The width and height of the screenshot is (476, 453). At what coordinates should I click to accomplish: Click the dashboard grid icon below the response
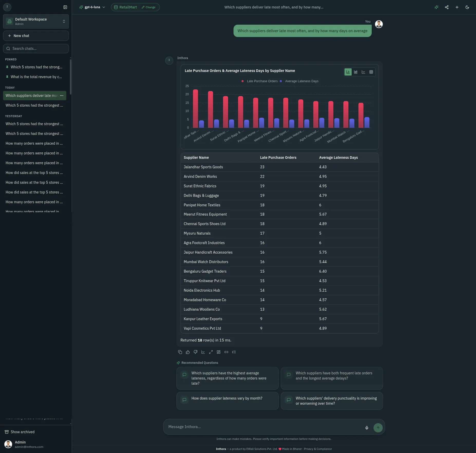pyautogui.click(x=219, y=352)
